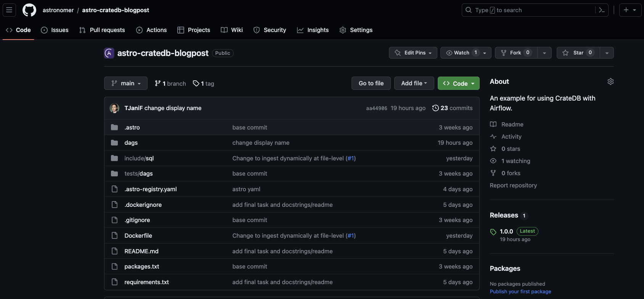Click the Go to file button
Image resolution: width=644 pixels, height=299 pixels.
[371, 83]
